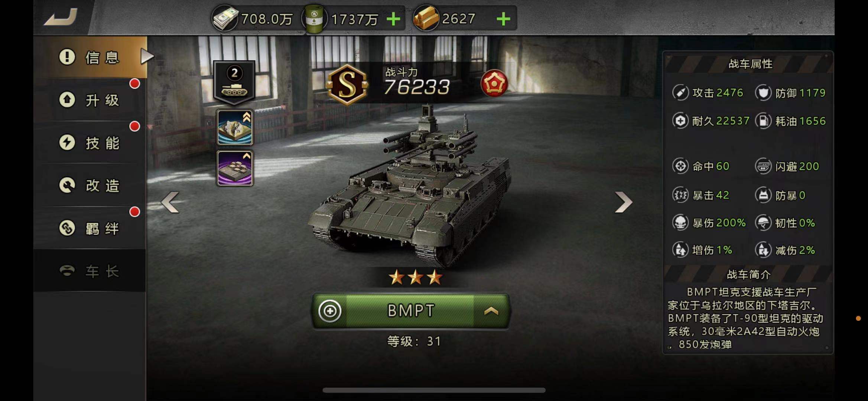
Task: Switch to the 技能 skills tab
Action: coord(90,143)
